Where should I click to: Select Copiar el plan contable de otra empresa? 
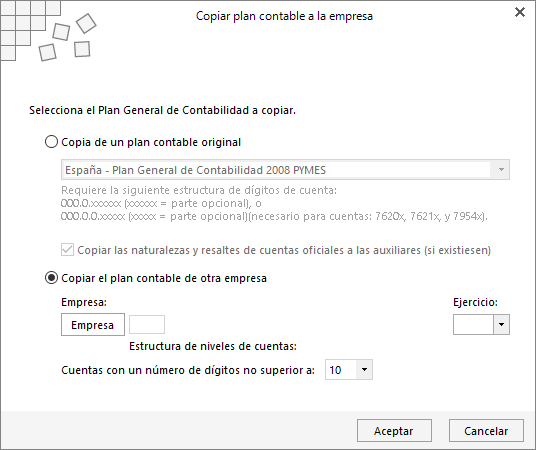[x=51, y=278]
